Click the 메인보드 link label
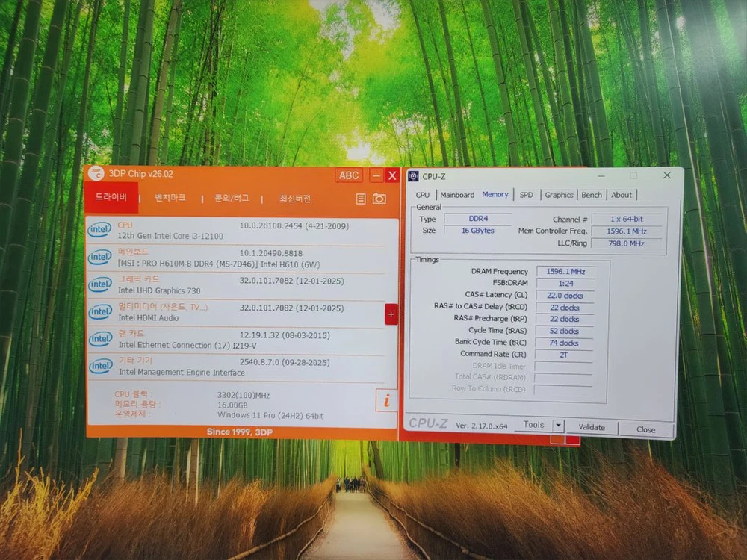Image resolution: width=747 pixels, height=560 pixels. pyautogui.click(x=134, y=252)
